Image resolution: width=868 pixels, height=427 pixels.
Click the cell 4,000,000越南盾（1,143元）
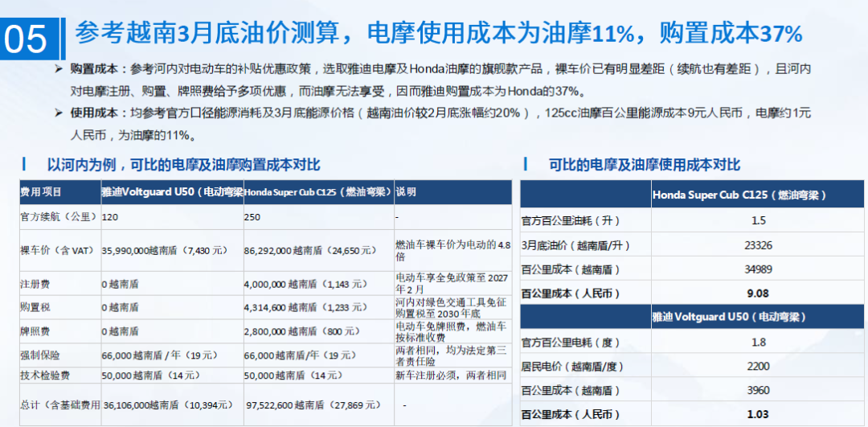[x=305, y=284]
